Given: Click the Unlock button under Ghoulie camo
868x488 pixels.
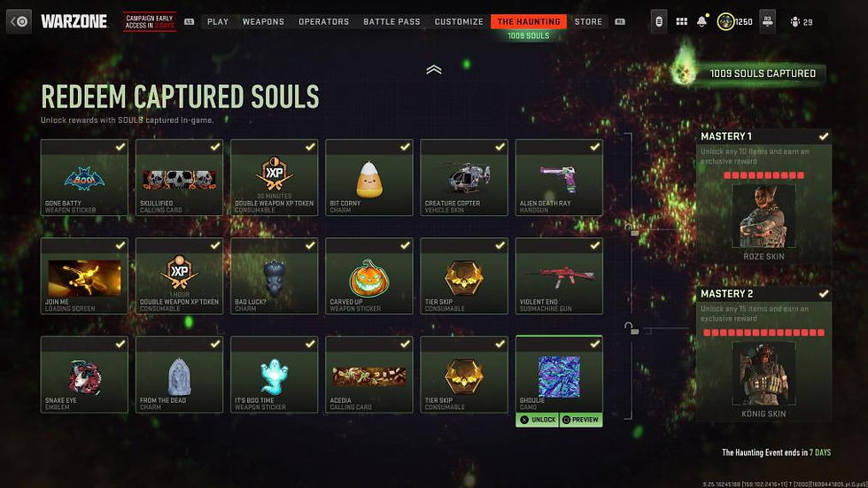Looking at the screenshot, I should coord(538,420).
